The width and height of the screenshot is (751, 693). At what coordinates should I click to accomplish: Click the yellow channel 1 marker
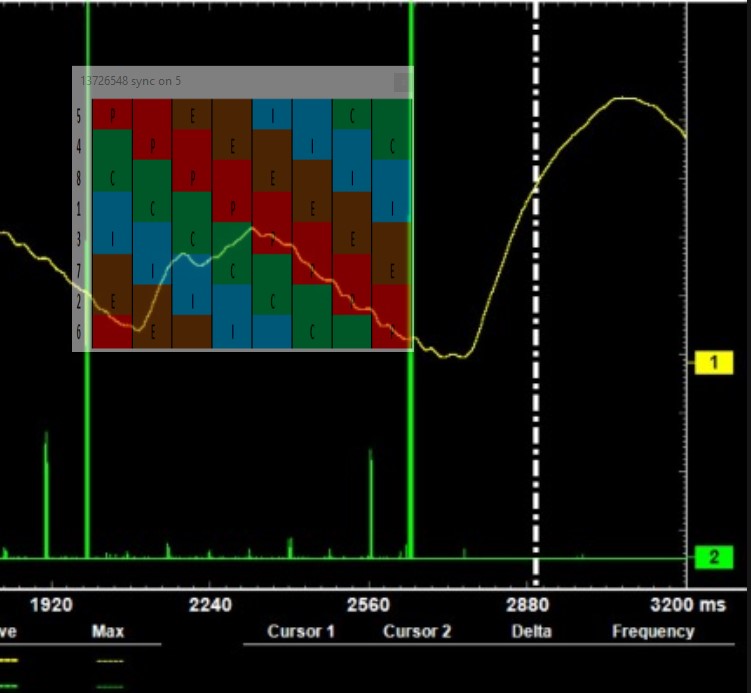pyautogui.click(x=713, y=362)
